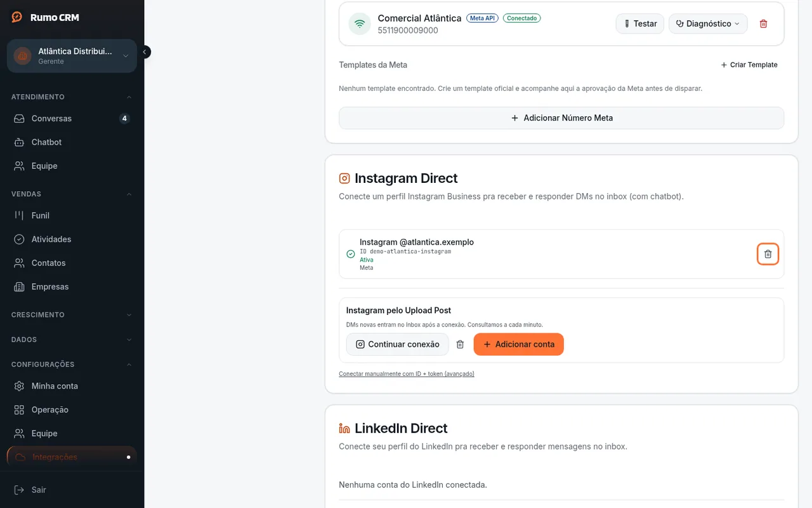Click the people icon of Equipe under Configurações
This screenshot has width=812, height=508.
pyautogui.click(x=19, y=434)
